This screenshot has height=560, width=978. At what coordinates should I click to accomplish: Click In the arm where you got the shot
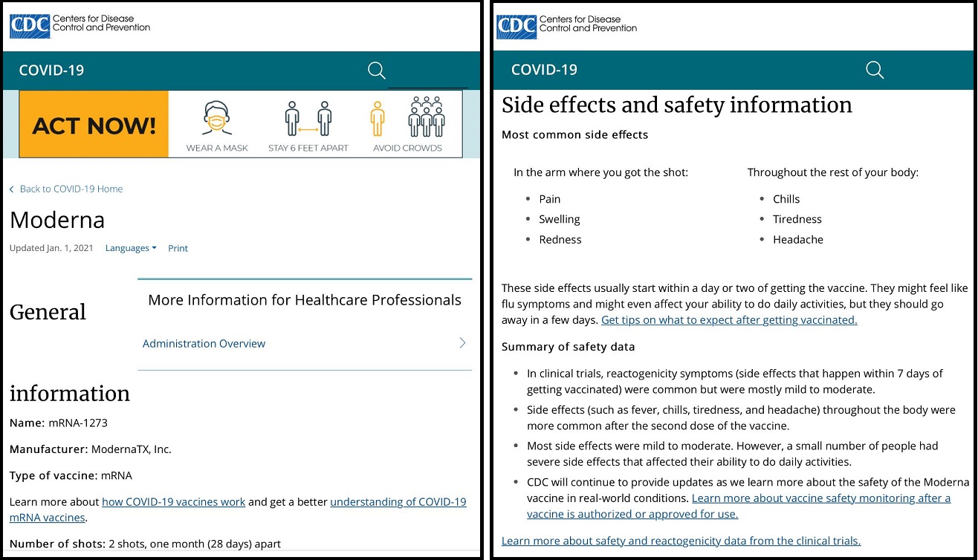600,172
